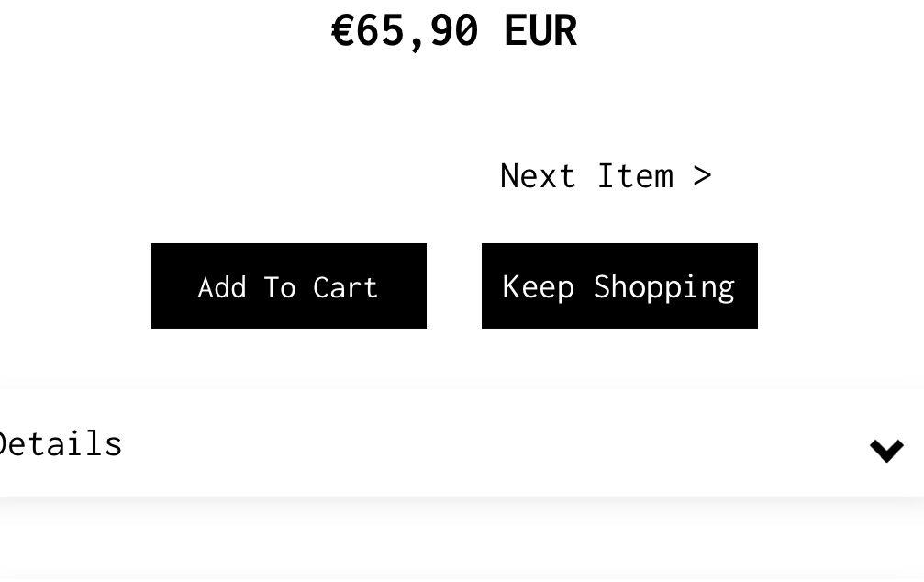Expand the Details section

coord(459,444)
